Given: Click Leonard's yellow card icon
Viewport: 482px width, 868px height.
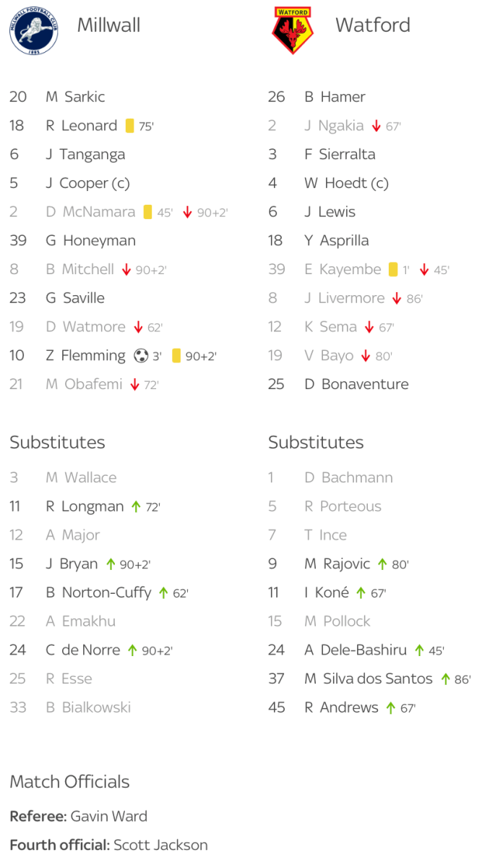Looking at the screenshot, I should (130, 126).
